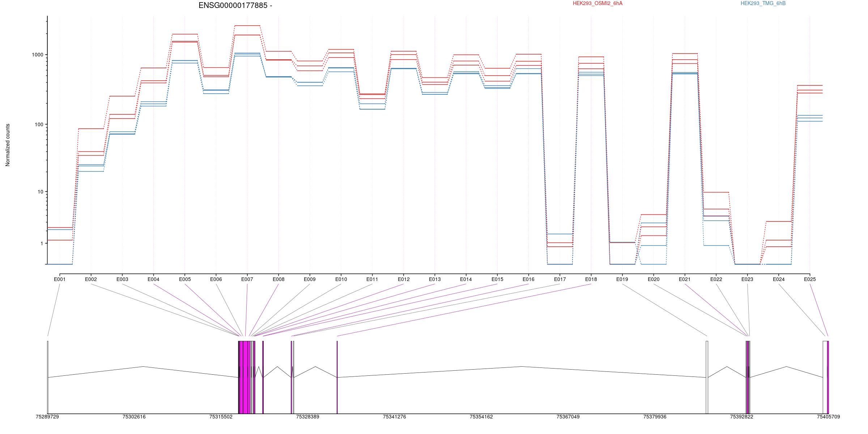Click the exon label E011
The image size is (868, 434).
(372, 279)
